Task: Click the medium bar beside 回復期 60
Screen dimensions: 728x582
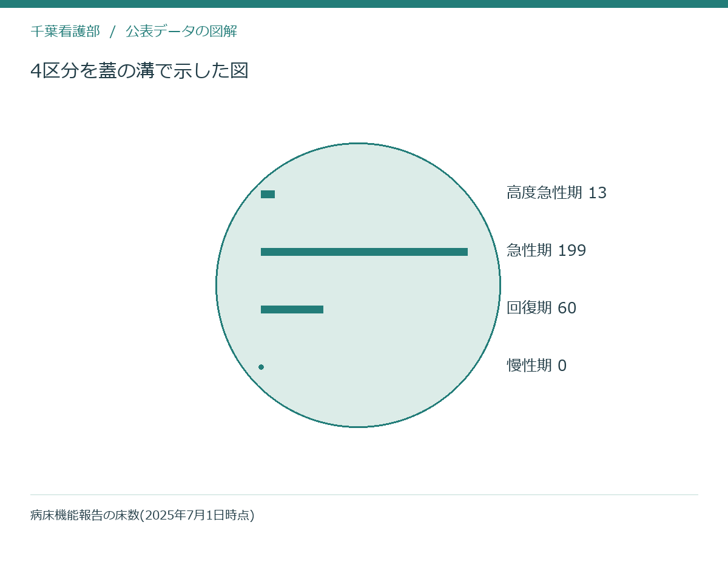Action: (x=292, y=309)
